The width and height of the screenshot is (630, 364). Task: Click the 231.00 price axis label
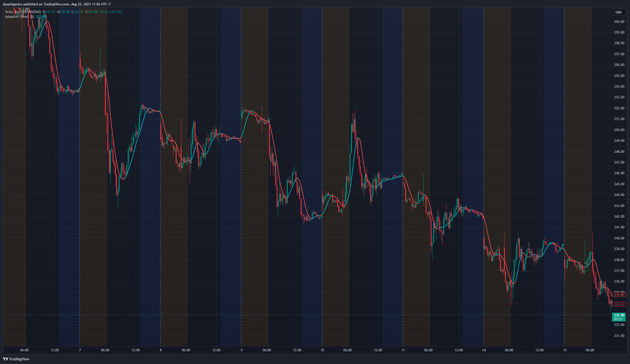click(619, 336)
